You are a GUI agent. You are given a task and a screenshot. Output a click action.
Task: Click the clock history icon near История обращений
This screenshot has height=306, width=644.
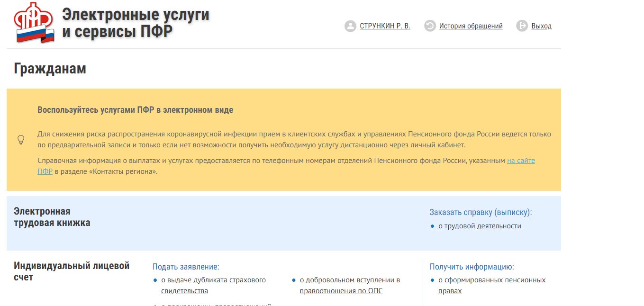[x=430, y=26]
